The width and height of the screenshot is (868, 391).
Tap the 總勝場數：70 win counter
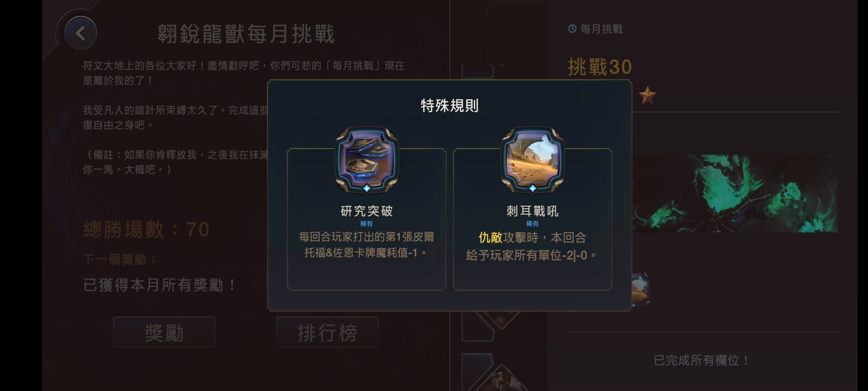(146, 230)
